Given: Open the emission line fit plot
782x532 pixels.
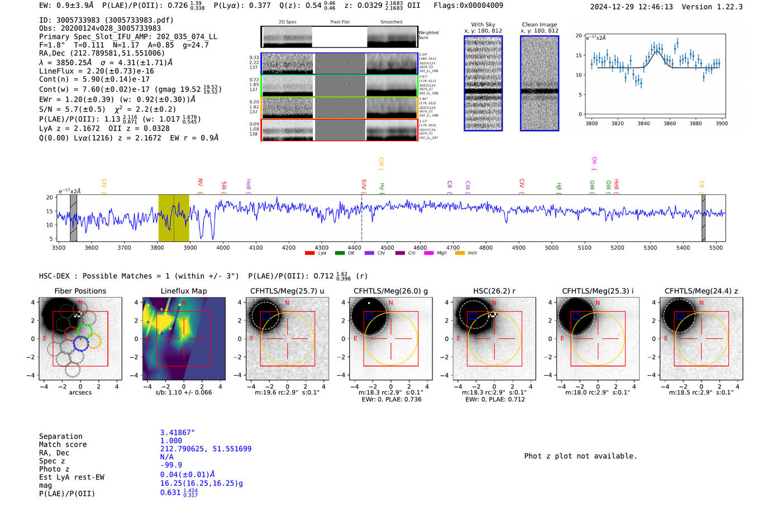Looking at the screenshot, I should 655,76.
